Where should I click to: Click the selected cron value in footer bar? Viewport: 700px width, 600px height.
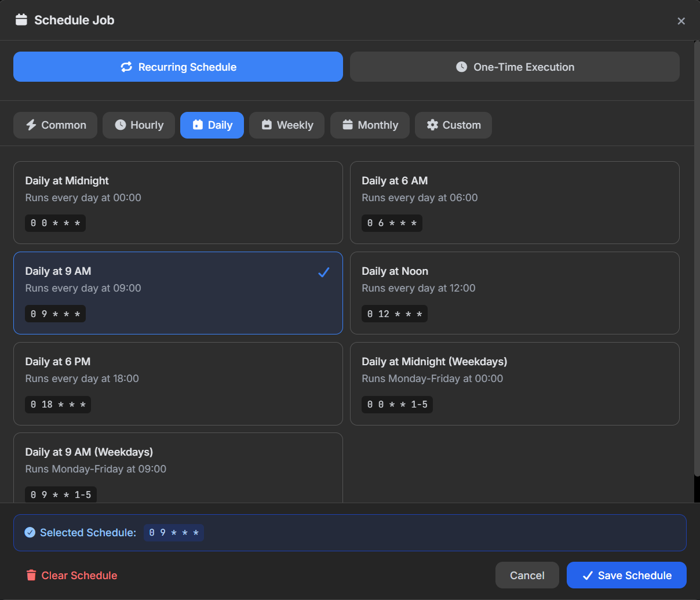tap(174, 533)
